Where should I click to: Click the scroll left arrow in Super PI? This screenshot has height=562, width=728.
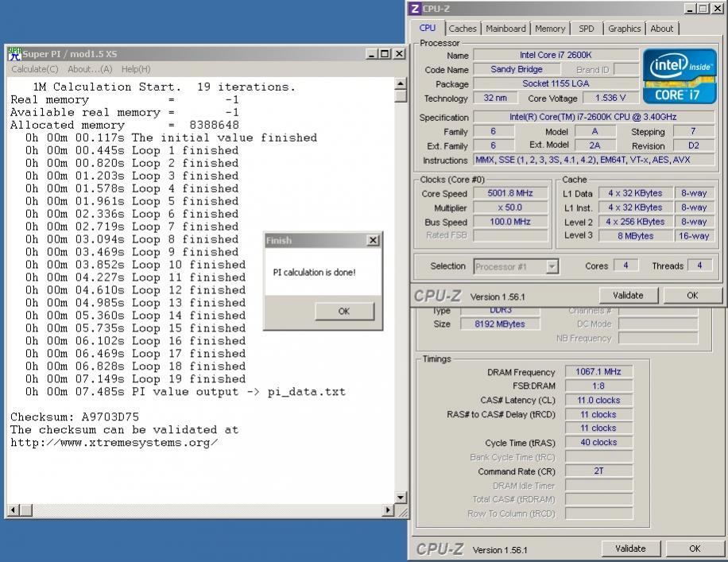pos(13,510)
